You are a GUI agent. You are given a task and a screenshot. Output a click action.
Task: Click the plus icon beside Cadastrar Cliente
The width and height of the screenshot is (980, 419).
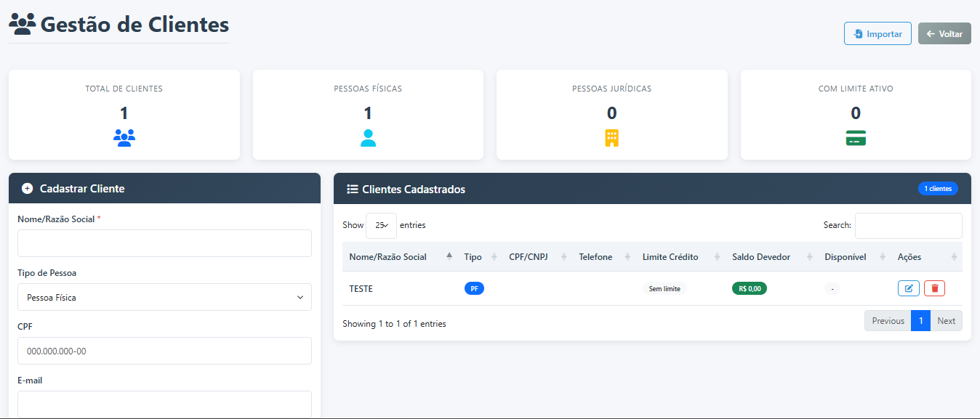[x=28, y=189]
